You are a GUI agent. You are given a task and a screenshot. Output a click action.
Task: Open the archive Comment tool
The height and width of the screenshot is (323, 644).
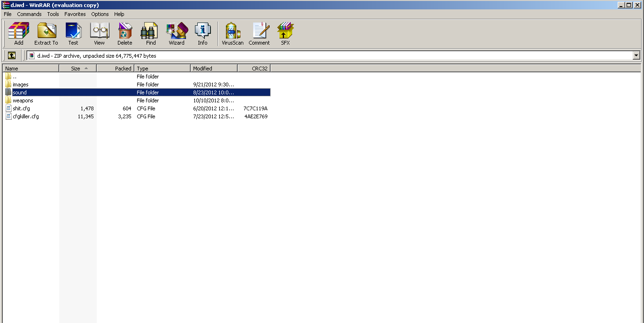tap(259, 34)
